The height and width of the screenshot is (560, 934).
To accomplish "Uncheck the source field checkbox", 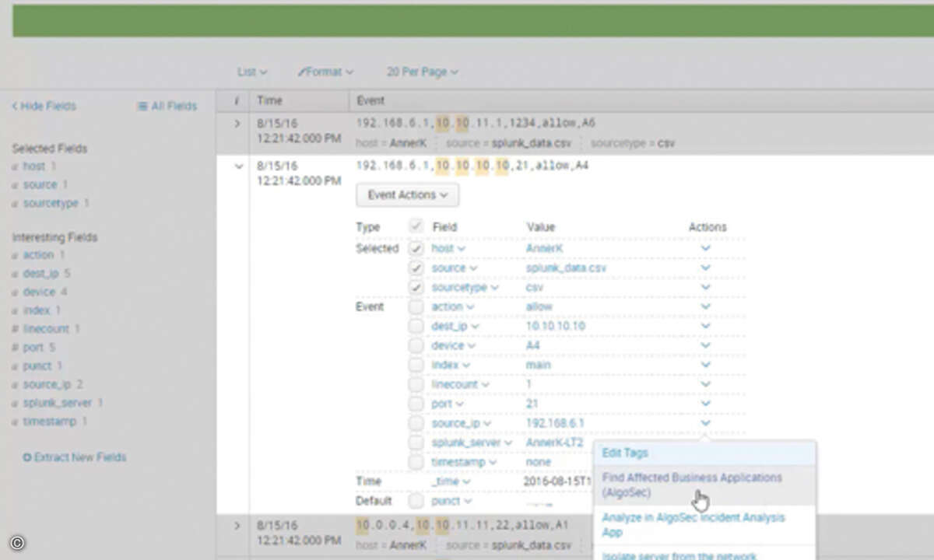I will click(416, 268).
